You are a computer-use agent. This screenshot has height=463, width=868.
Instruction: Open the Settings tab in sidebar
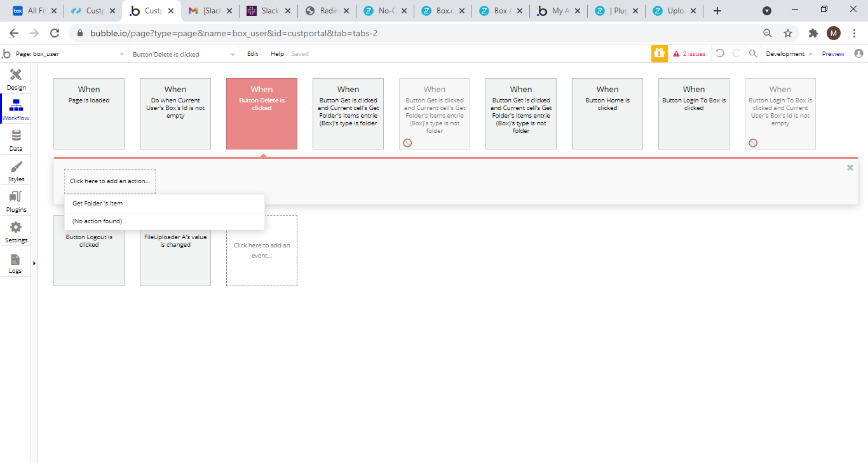(x=16, y=231)
